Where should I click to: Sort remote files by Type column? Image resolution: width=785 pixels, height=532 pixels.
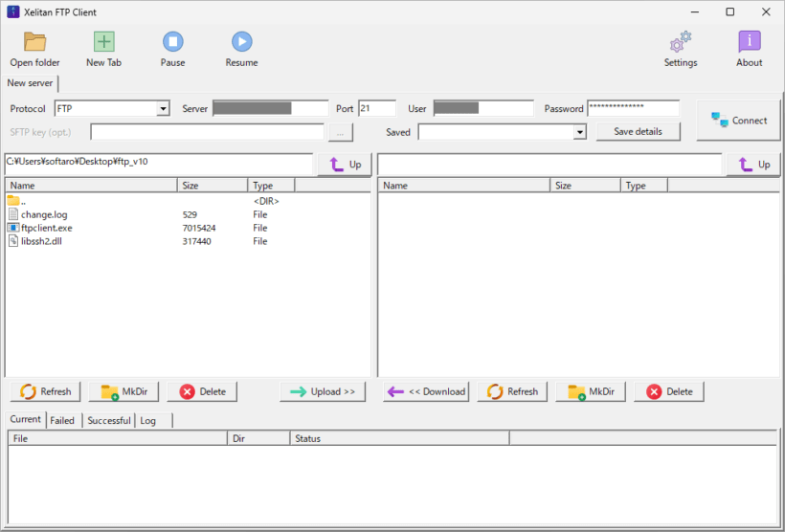point(644,186)
